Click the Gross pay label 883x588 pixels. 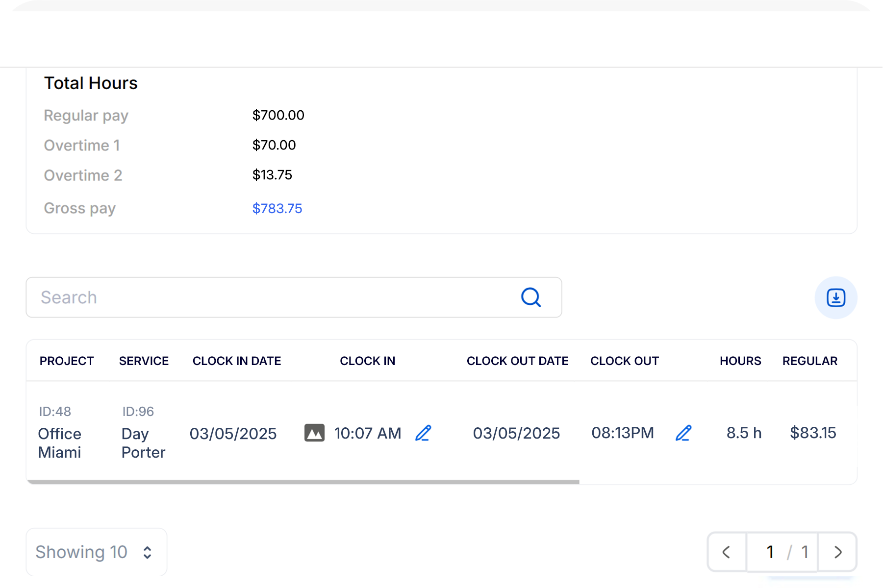[80, 209]
